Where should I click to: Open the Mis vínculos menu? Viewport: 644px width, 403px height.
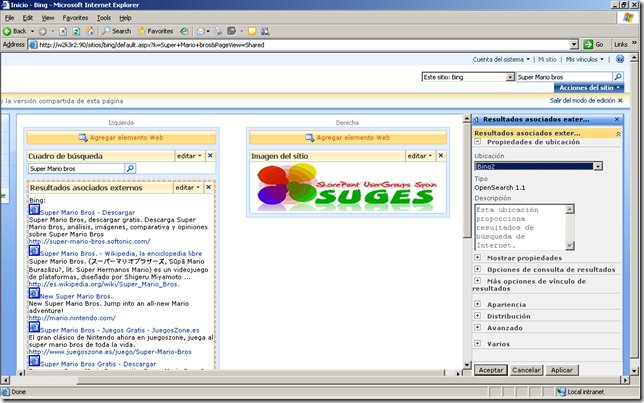[x=584, y=60]
